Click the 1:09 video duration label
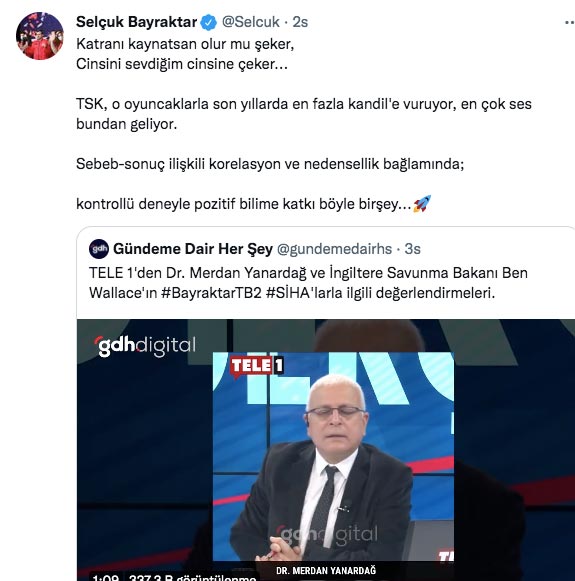Viewport: 575px width, 581px height. [x=106, y=577]
